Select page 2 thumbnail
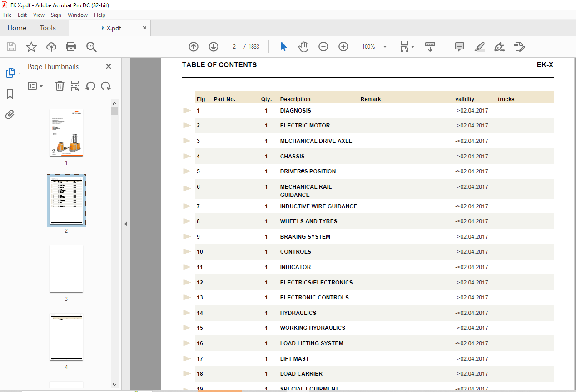Image resolution: width=576 pixels, height=392 pixels. tap(66, 201)
